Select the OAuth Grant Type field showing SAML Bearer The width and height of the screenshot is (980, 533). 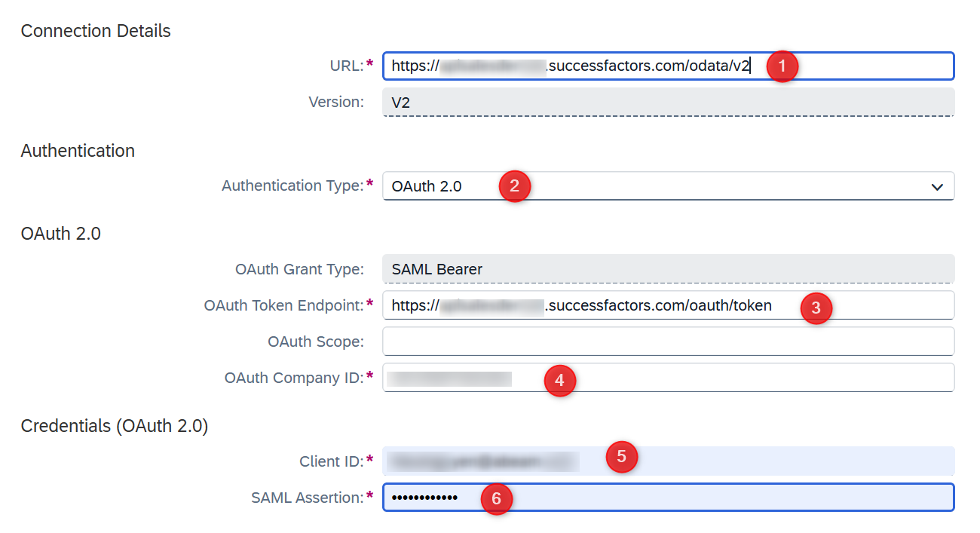(x=667, y=269)
